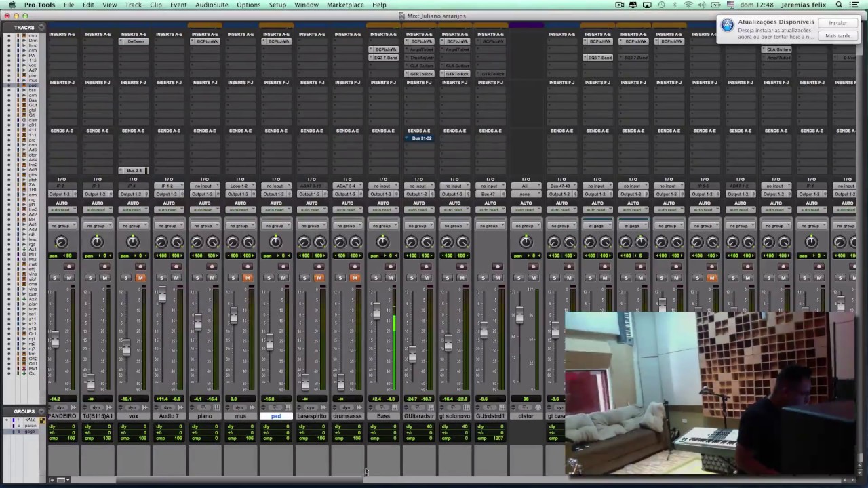Click the volume fader on Audio 7 track

(161, 295)
